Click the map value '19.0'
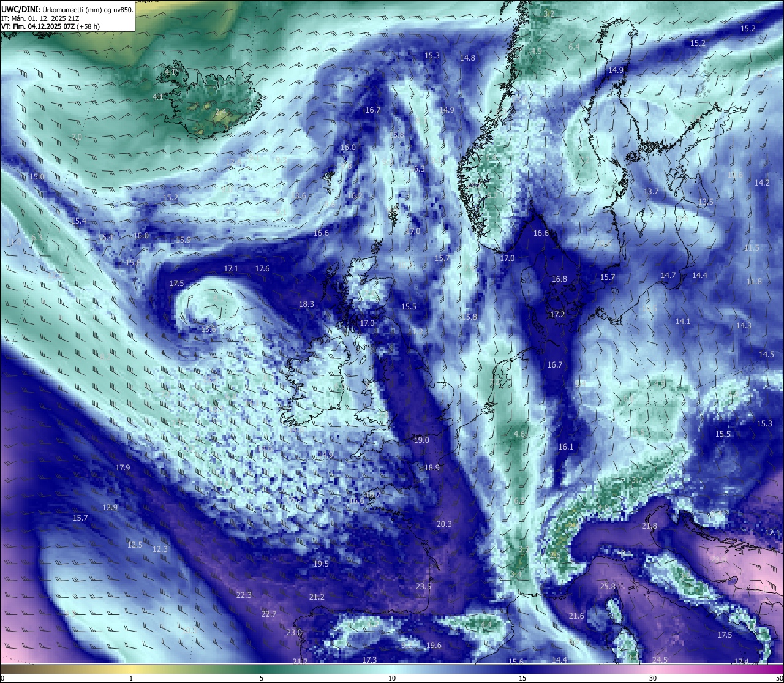The height and width of the screenshot is (683, 784). pyautogui.click(x=421, y=440)
